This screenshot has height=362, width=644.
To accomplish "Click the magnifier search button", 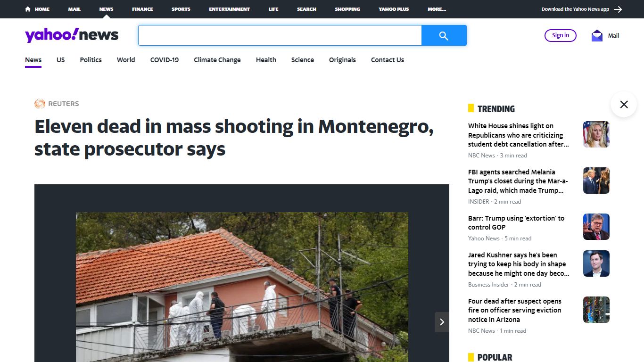I will point(444,35).
